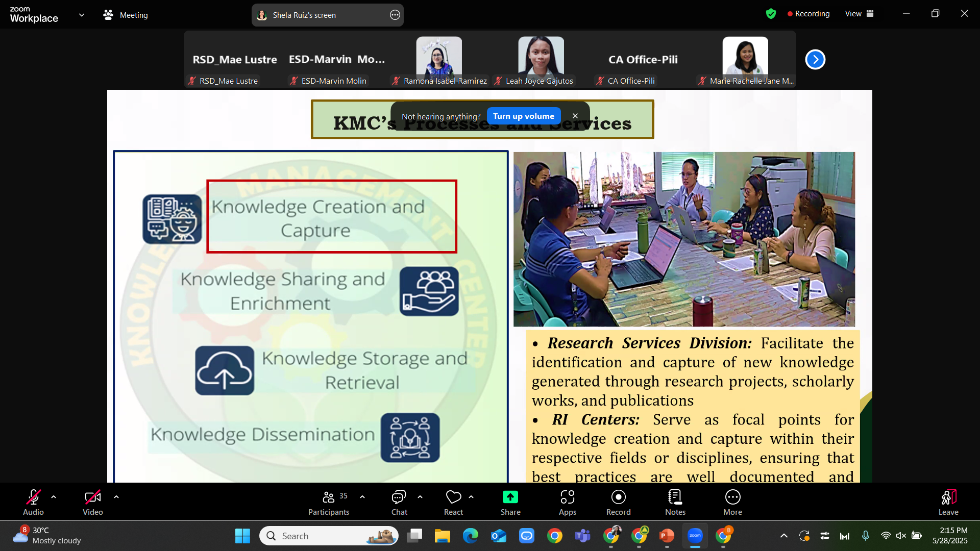The width and height of the screenshot is (980, 551).
Task: Open the View layout menu
Action: pos(859,14)
